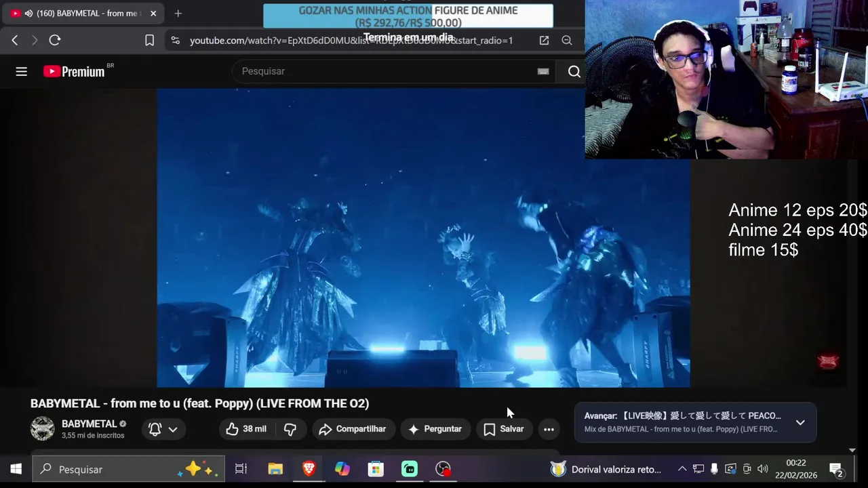868x488 pixels.
Task: Open the teal app icon next to Microsoft Store
Action: pos(410,469)
